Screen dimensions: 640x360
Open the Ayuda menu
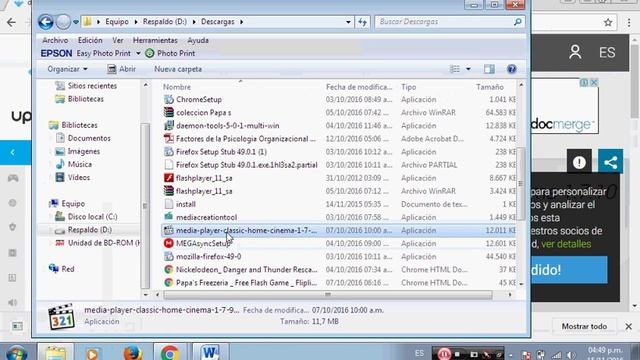[198, 40]
